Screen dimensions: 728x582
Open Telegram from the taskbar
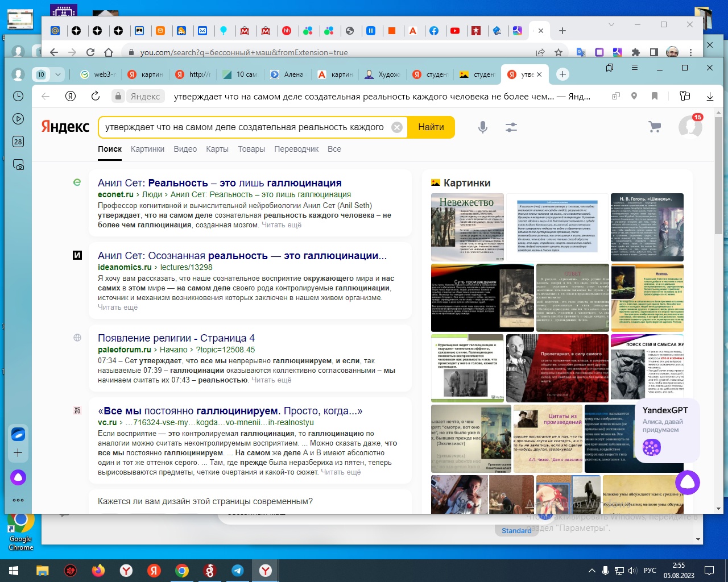pos(238,571)
